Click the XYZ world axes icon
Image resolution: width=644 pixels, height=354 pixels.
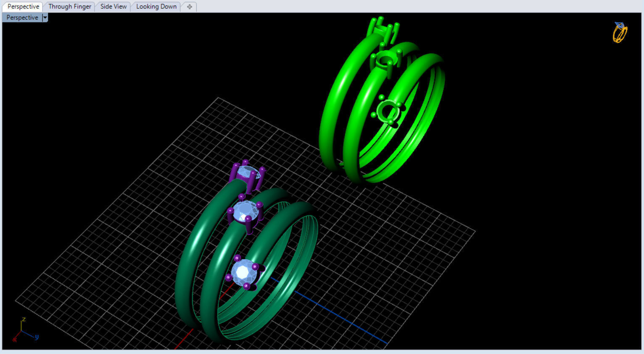coord(25,329)
